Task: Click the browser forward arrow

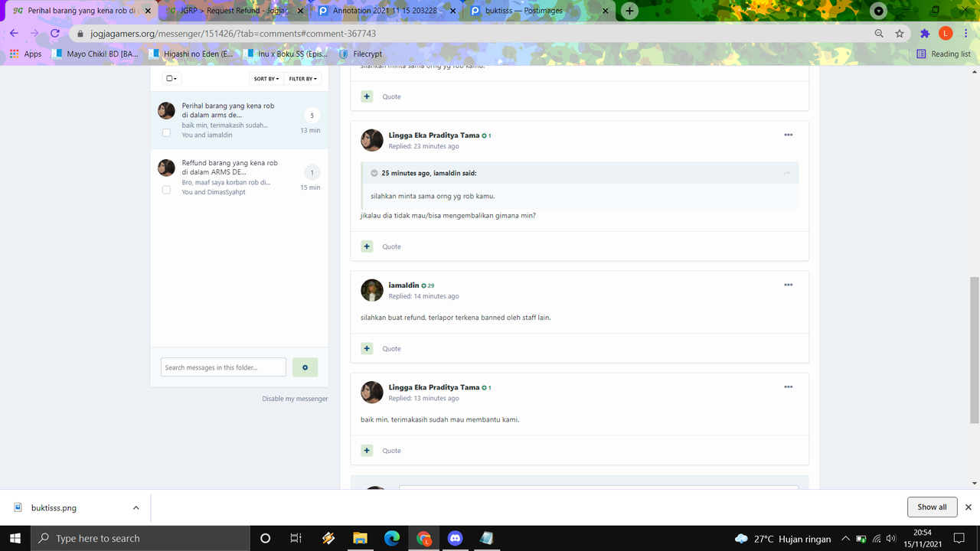Action: pos(34,34)
